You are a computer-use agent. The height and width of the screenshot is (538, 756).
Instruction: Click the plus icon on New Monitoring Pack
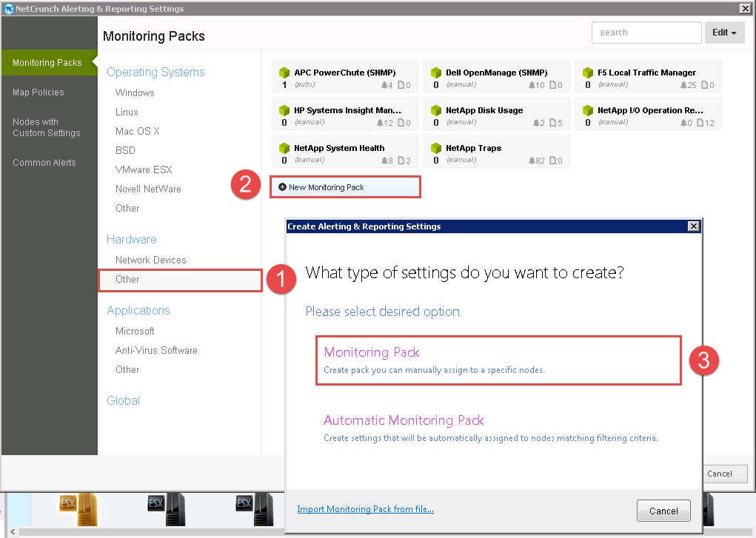point(283,187)
